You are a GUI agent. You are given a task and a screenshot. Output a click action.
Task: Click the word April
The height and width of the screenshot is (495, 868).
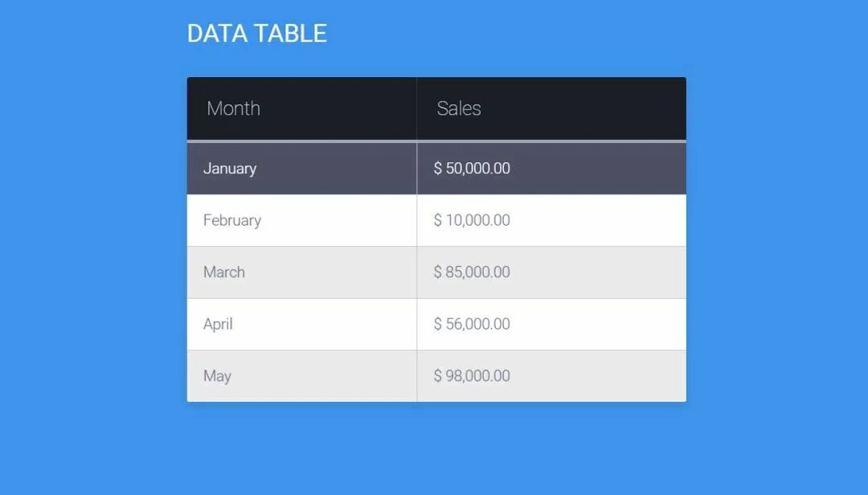218,325
